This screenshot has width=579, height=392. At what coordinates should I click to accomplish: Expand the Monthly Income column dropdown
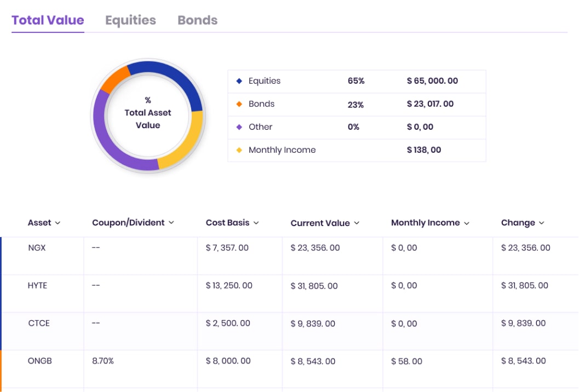(467, 223)
